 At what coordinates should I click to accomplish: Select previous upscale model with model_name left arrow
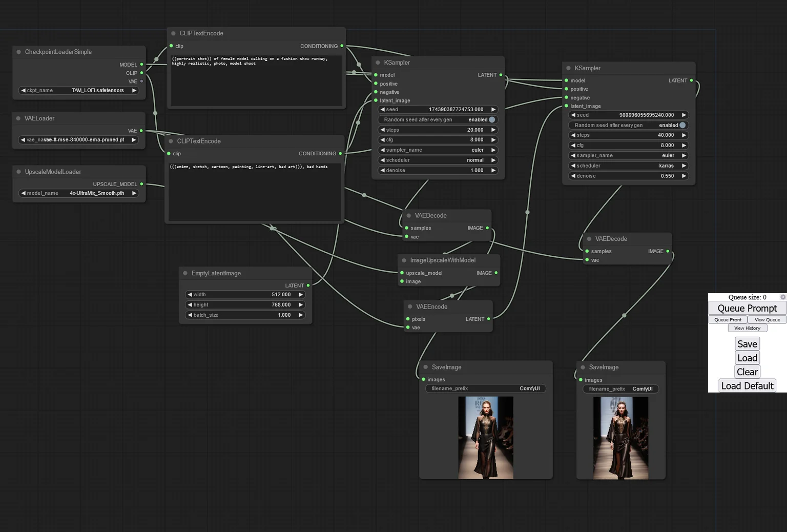[23, 193]
